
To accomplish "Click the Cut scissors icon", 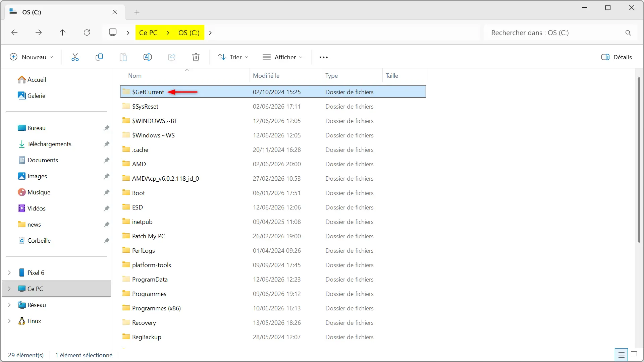I will (x=75, y=57).
